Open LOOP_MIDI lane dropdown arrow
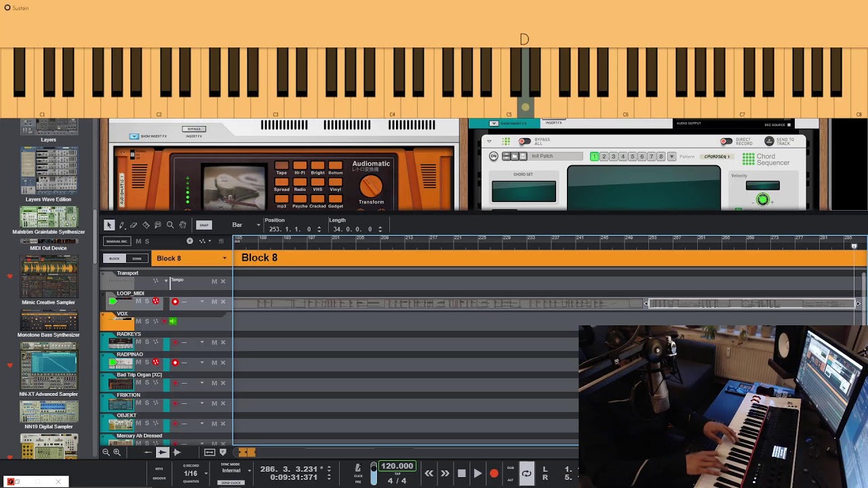The width and height of the screenshot is (868, 488). tap(201, 302)
